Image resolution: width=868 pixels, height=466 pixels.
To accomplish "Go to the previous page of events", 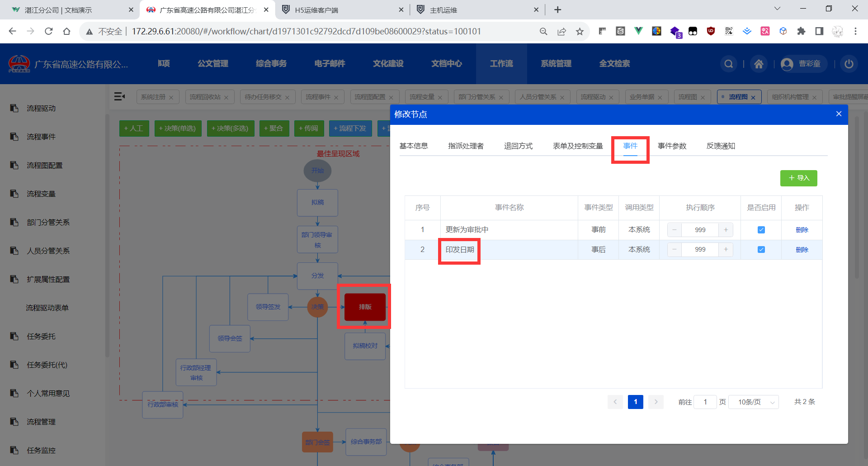I will pos(615,402).
